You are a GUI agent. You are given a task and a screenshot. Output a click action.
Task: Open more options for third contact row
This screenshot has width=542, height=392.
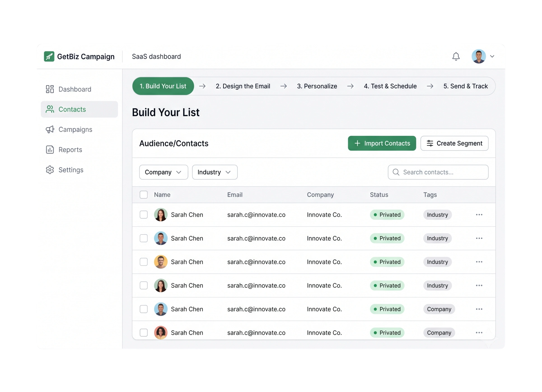coord(479,262)
